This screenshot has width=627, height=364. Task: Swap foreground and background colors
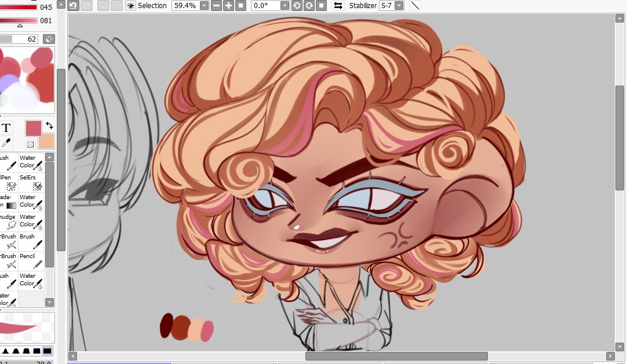[49, 126]
